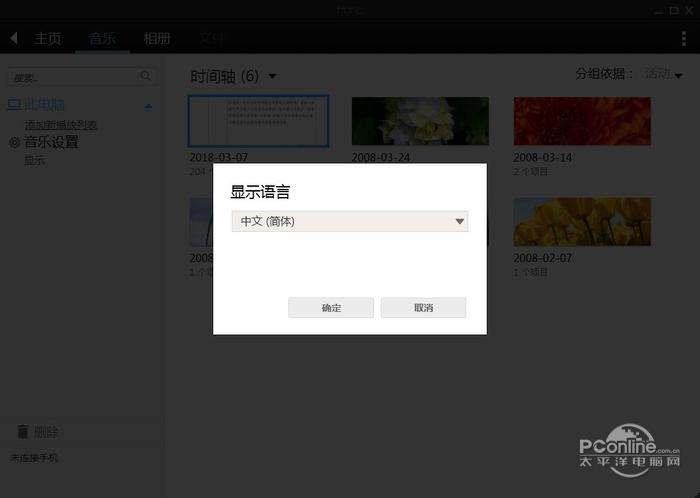Confirm with the 确定 button

[x=331, y=307]
